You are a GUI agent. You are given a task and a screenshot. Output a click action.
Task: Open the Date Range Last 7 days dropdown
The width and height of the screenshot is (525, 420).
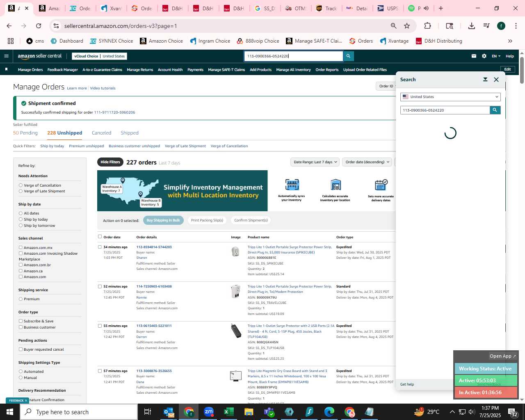(315, 162)
